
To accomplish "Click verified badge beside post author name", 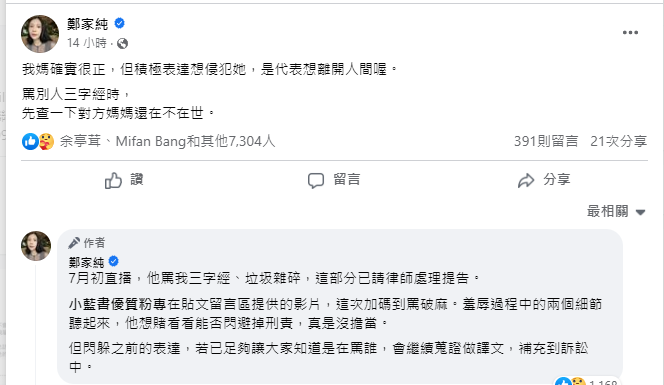I will [x=119, y=23].
